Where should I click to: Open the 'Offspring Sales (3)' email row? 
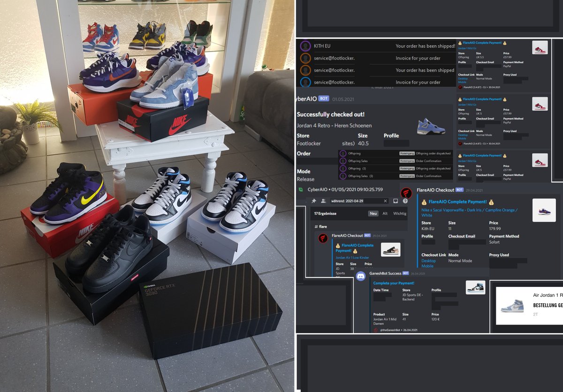coord(396,176)
